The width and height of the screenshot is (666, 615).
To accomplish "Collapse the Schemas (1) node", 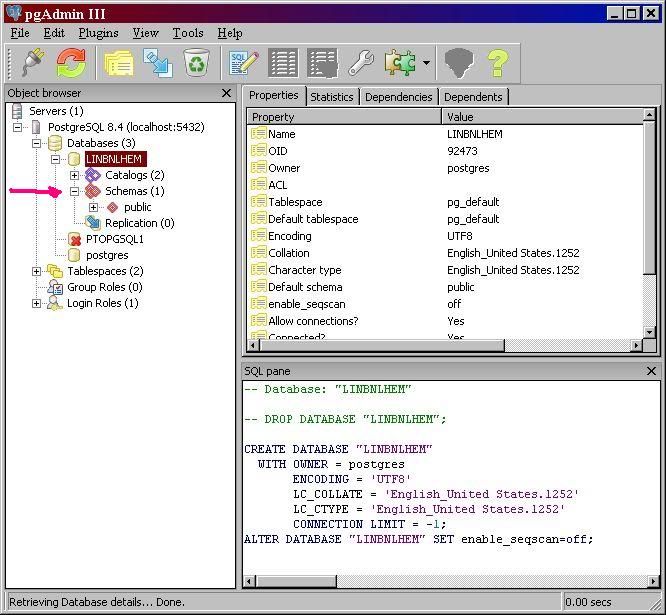I will click(74, 191).
